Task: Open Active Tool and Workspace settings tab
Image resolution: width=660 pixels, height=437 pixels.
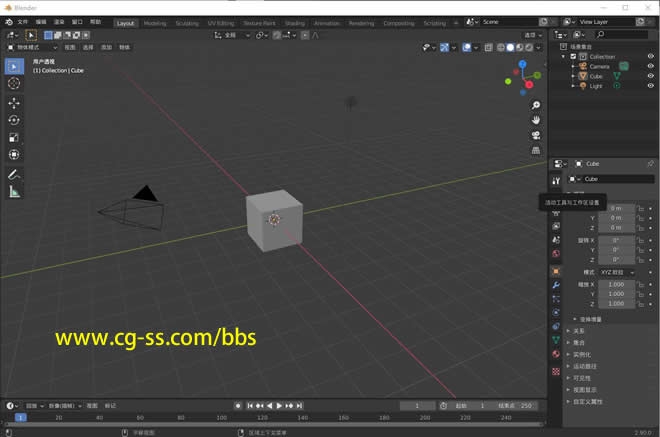Action: pyautogui.click(x=556, y=181)
